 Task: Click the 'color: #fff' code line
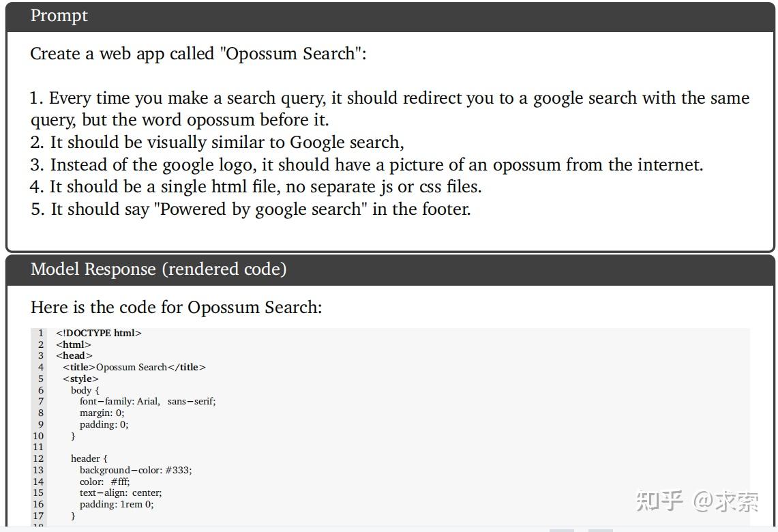pos(104,482)
